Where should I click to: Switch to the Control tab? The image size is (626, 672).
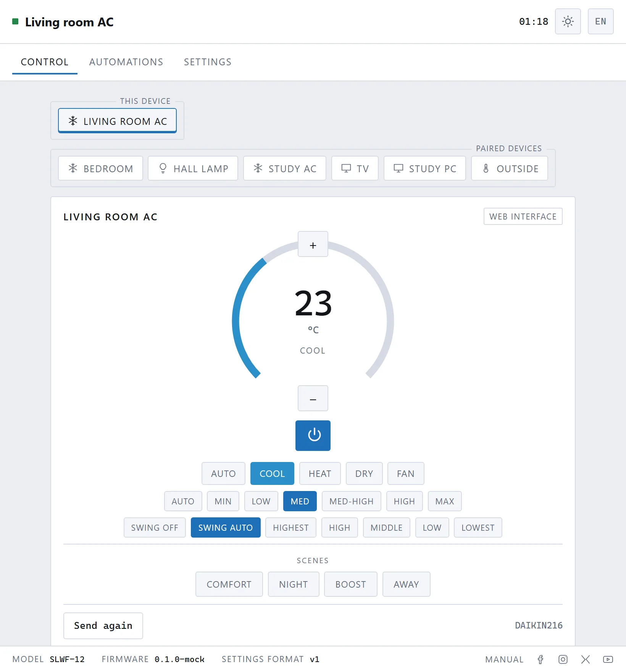click(45, 62)
